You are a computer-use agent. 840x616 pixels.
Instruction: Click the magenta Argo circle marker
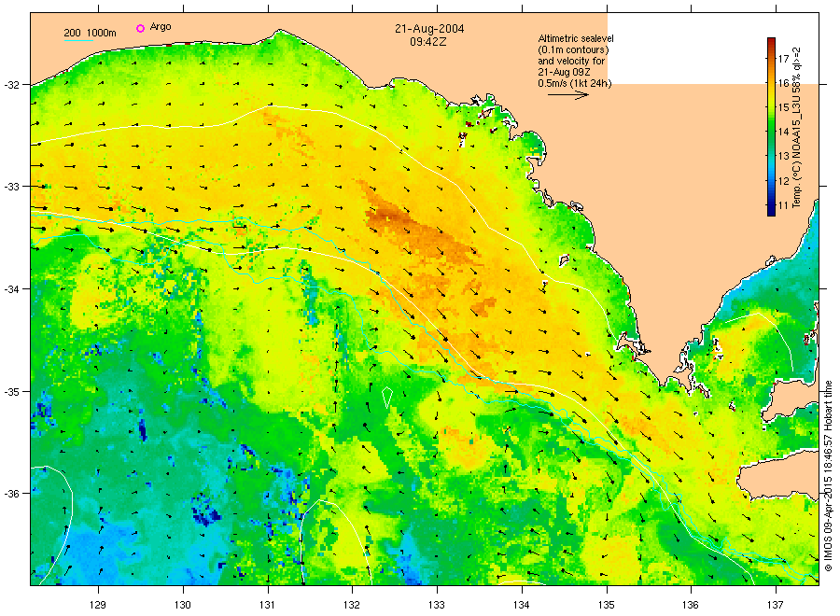140,28
